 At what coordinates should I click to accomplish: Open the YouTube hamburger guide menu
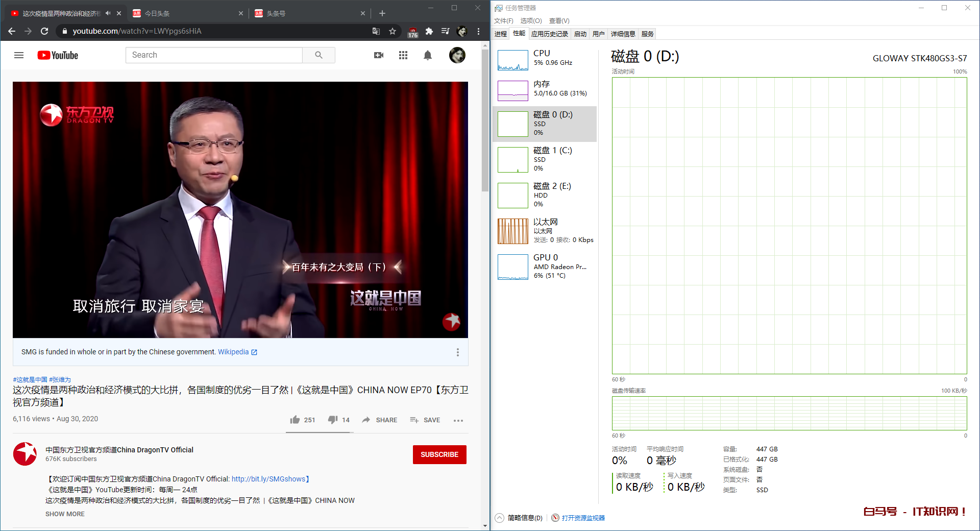[x=19, y=55]
